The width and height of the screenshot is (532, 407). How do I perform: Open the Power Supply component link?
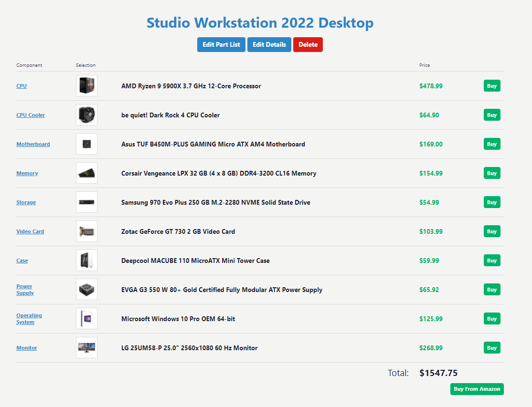click(25, 290)
